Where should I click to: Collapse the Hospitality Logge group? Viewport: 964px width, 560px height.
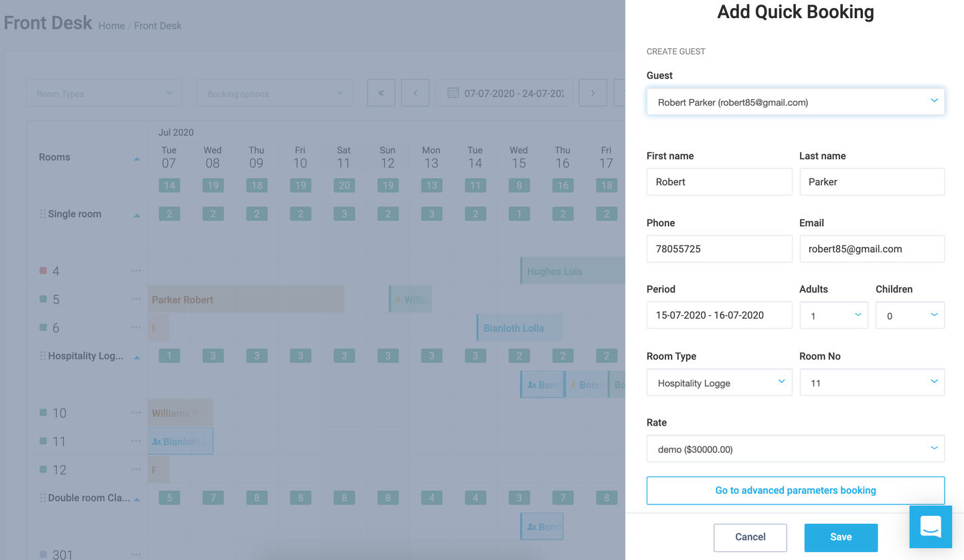point(137,357)
